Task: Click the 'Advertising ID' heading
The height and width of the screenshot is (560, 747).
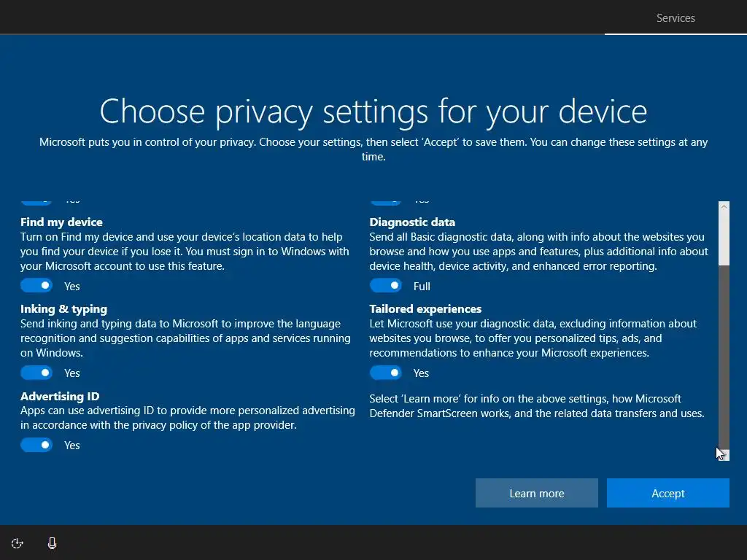Action: (x=60, y=396)
